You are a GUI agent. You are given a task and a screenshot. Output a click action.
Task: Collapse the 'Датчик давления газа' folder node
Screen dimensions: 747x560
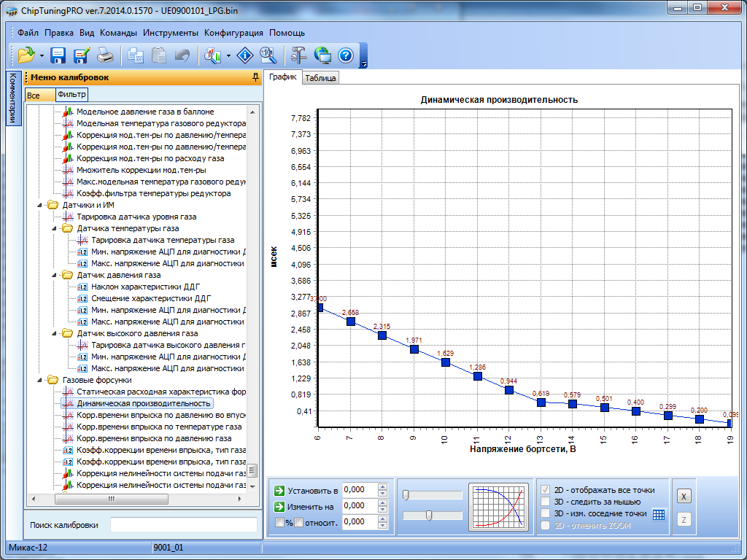55,275
